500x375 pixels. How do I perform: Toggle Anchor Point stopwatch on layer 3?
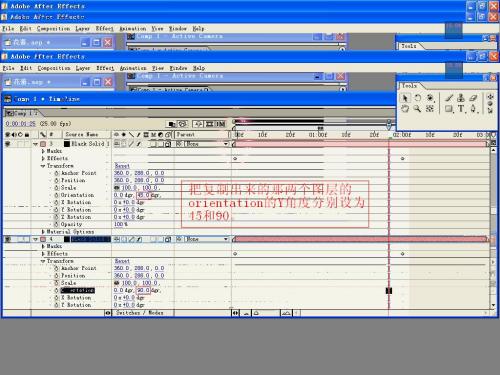[57, 173]
